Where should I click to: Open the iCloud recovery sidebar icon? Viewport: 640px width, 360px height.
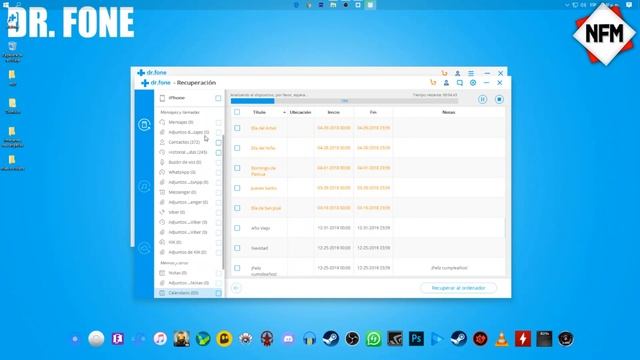click(144, 248)
